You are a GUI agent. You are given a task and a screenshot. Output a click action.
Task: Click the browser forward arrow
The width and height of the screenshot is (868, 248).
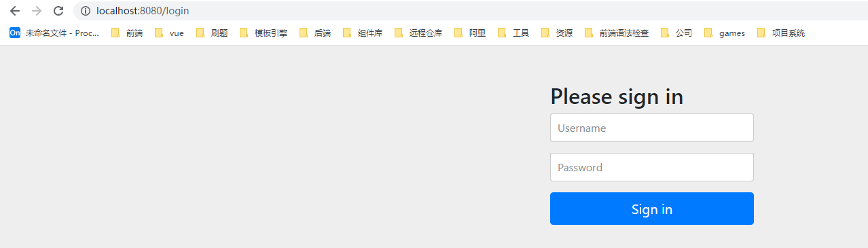pyautogui.click(x=37, y=11)
